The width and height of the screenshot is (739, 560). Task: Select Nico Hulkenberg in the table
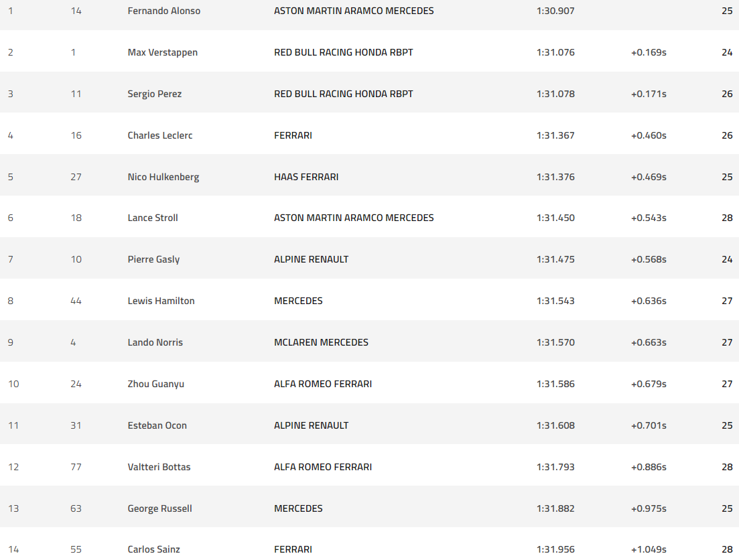point(163,177)
